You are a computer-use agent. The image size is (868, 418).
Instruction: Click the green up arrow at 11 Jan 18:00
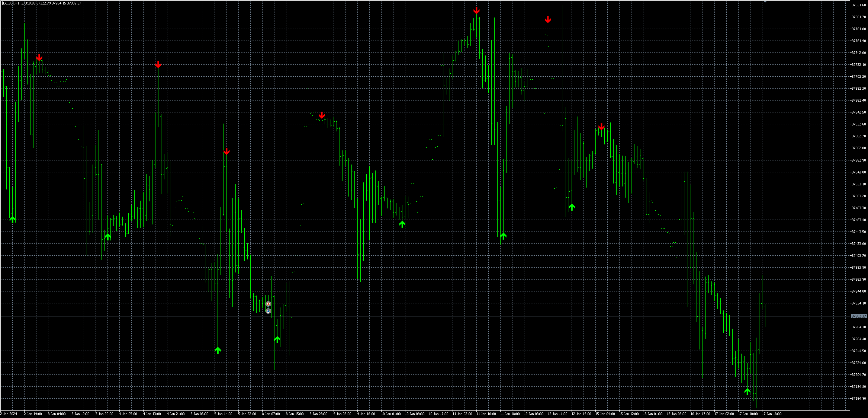[504, 236]
